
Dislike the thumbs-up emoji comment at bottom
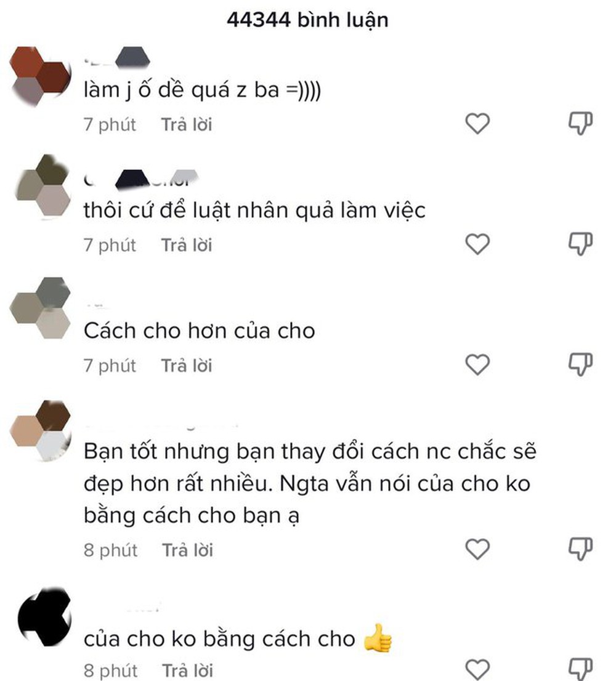[x=580, y=669]
